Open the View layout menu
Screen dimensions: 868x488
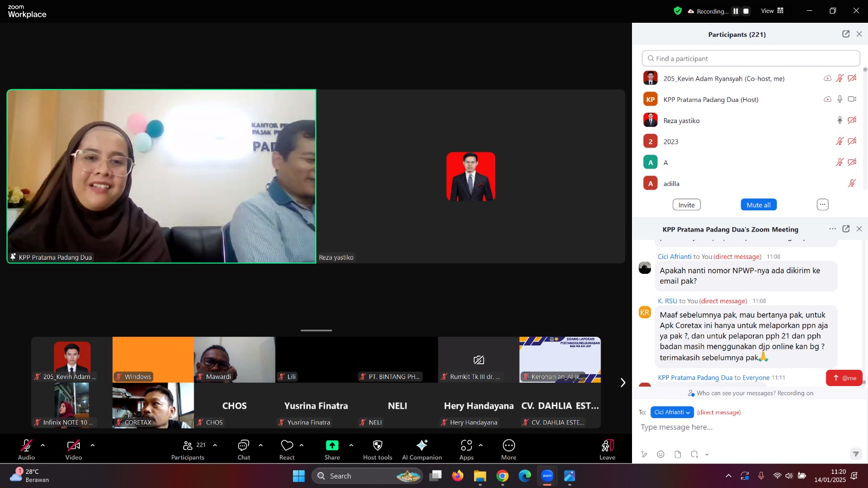772,11
